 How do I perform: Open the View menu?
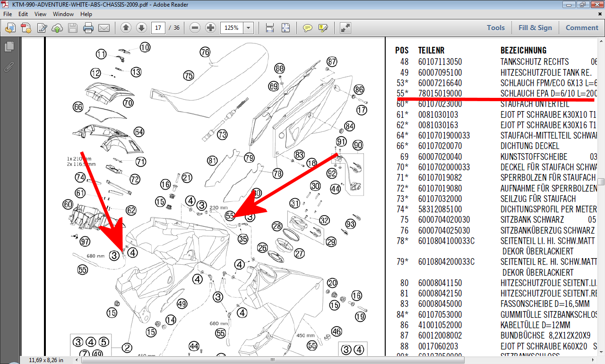point(40,14)
